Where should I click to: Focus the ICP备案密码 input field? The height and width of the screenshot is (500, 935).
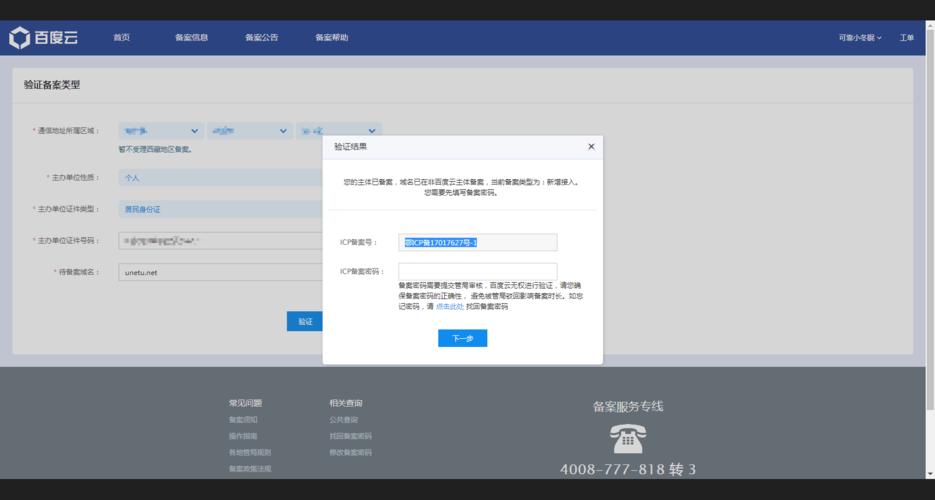(478, 271)
